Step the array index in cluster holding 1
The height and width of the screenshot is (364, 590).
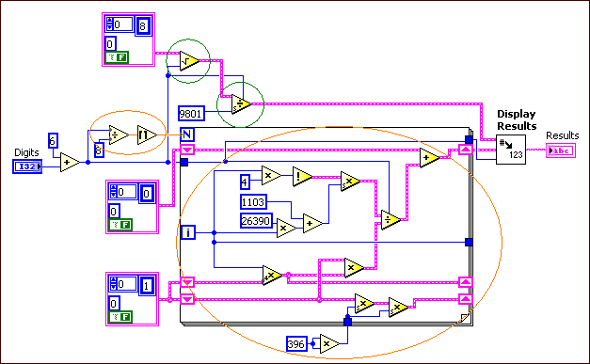coord(113,284)
